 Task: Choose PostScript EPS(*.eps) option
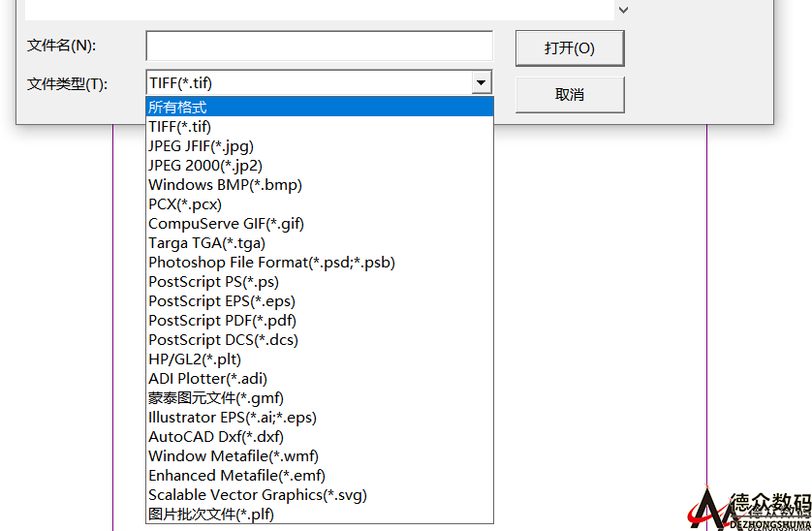(320, 301)
